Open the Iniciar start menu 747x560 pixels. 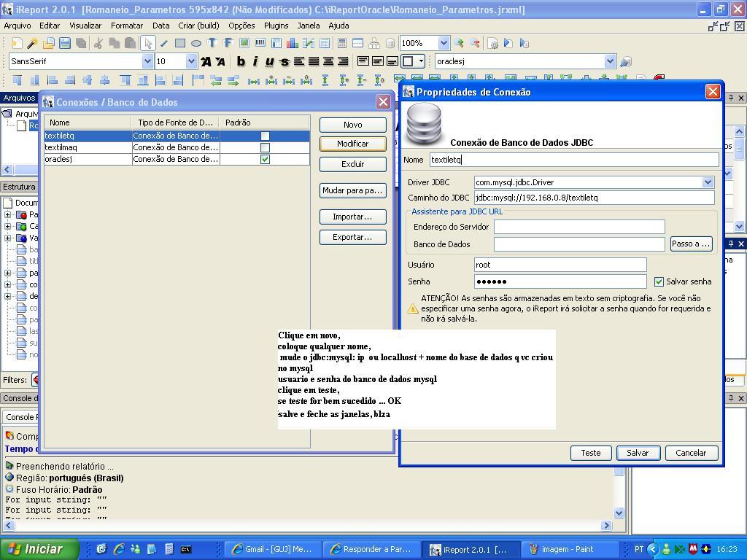click(x=38, y=549)
